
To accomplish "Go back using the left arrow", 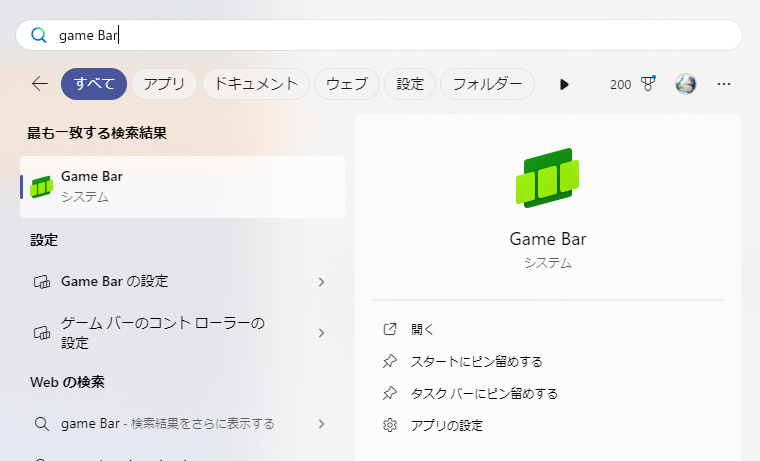I will pos(40,84).
